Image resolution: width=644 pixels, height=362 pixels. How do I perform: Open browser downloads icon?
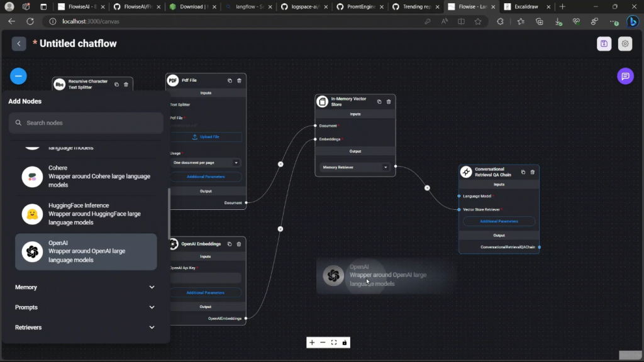[558, 21]
